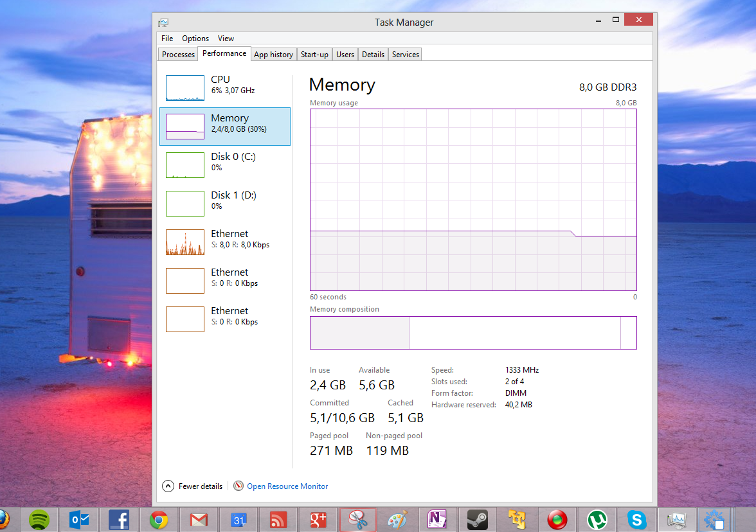756x532 pixels.
Task: Click the Paged pool value "271 MB"
Action: point(331,450)
